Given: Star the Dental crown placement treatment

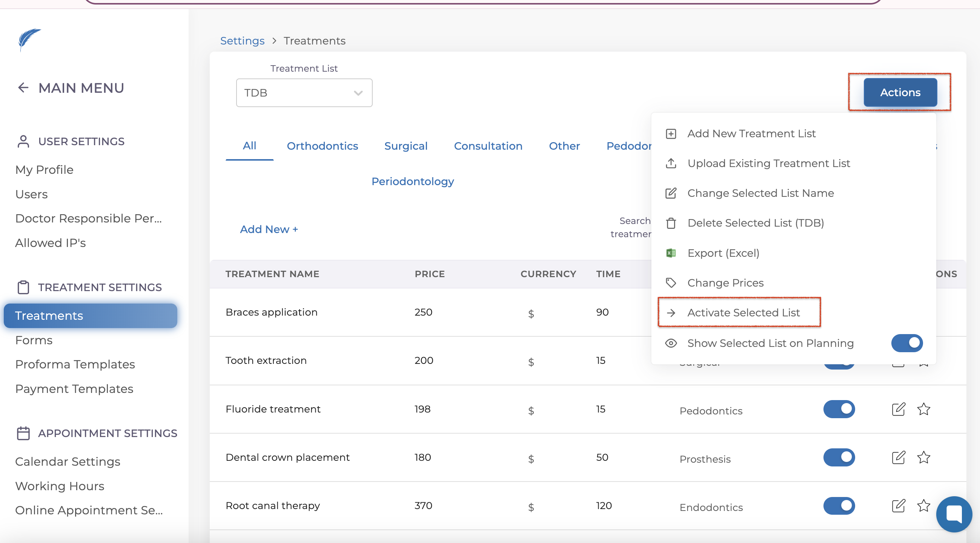Looking at the screenshot, I should [923, 457].
